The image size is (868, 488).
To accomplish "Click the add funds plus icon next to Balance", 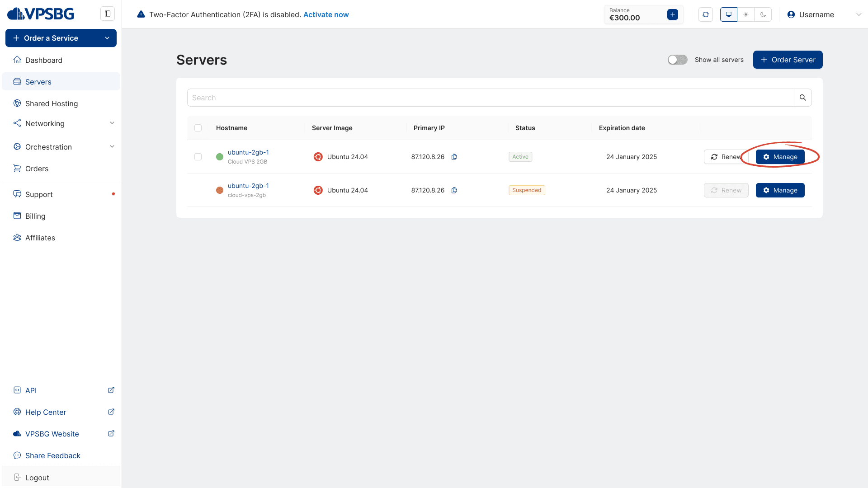I will 672,14.
